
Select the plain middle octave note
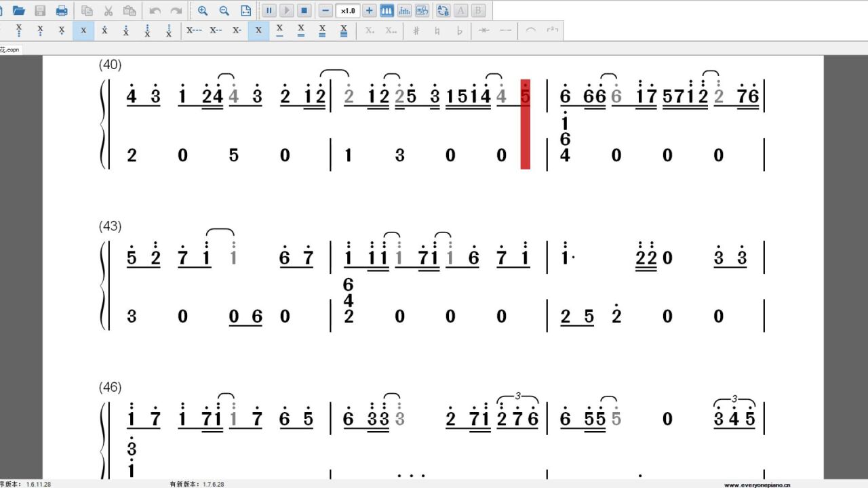point(83,30)
